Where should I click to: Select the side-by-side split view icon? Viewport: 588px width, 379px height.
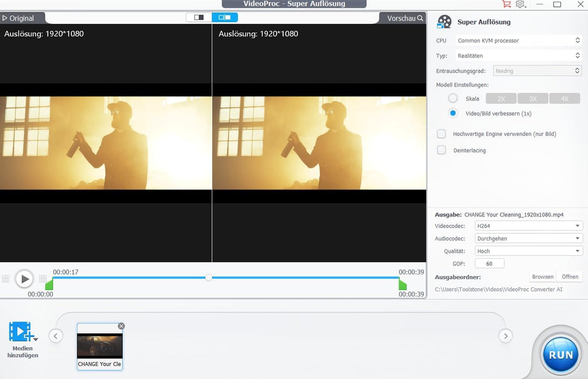pos(224,17)
